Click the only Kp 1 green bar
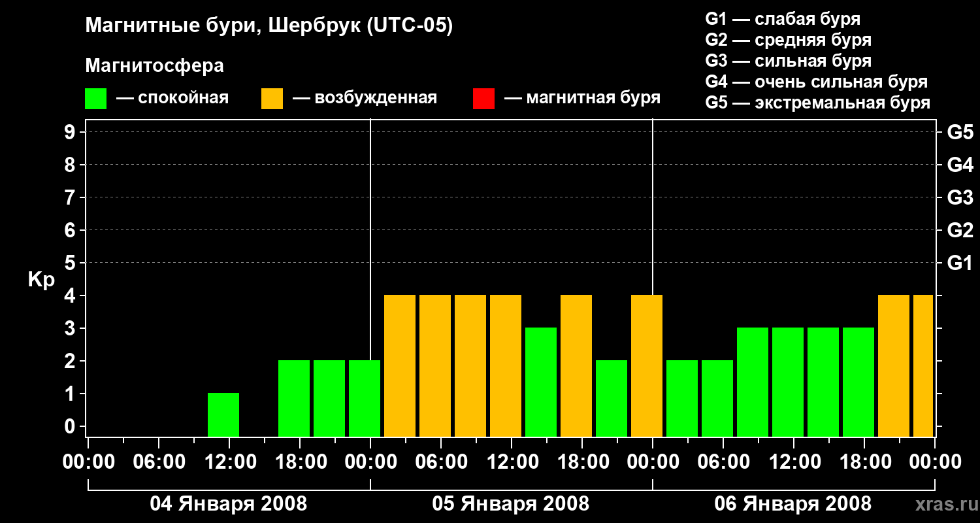Viewport: 980px width, 523px height. 223,414
